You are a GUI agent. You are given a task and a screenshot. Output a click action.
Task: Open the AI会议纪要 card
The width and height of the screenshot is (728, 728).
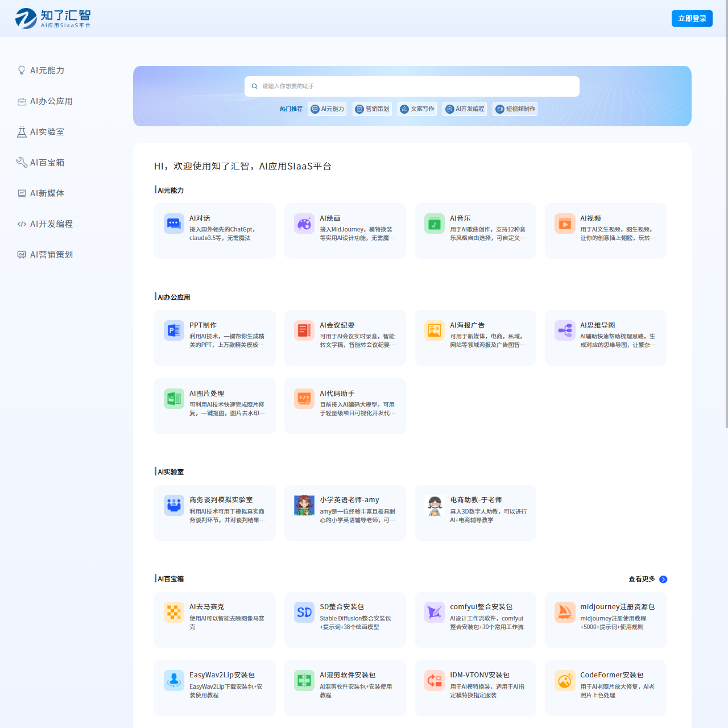345,337
